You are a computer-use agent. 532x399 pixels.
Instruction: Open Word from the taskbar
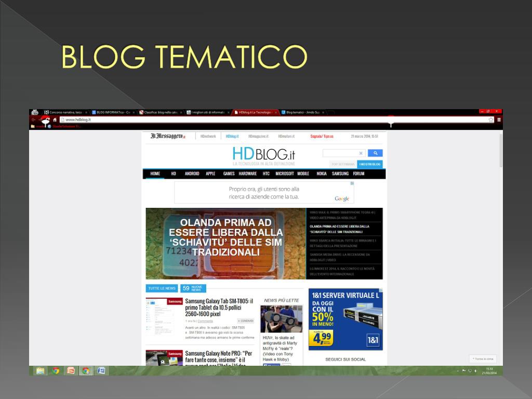click(x=101, y=371)
